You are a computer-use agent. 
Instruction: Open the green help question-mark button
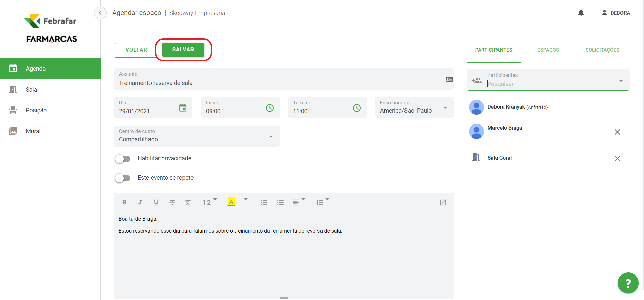pos(628,283)
